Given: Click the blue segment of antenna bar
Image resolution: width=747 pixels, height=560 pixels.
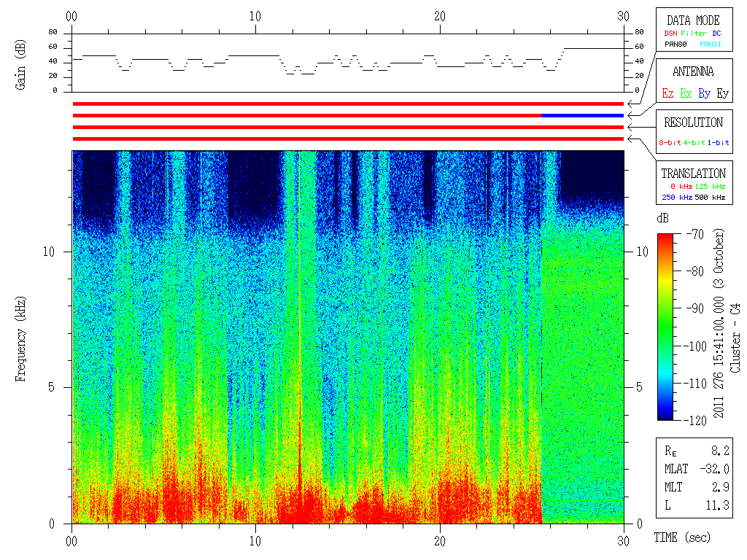Looking at the screenshot, I should click(x=583, y=116).
